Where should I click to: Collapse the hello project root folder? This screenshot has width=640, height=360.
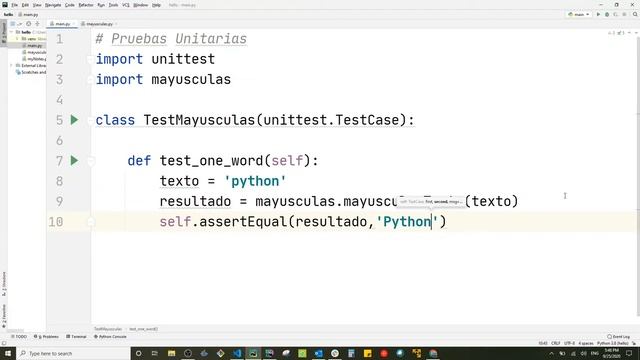[x=11, y=32]
